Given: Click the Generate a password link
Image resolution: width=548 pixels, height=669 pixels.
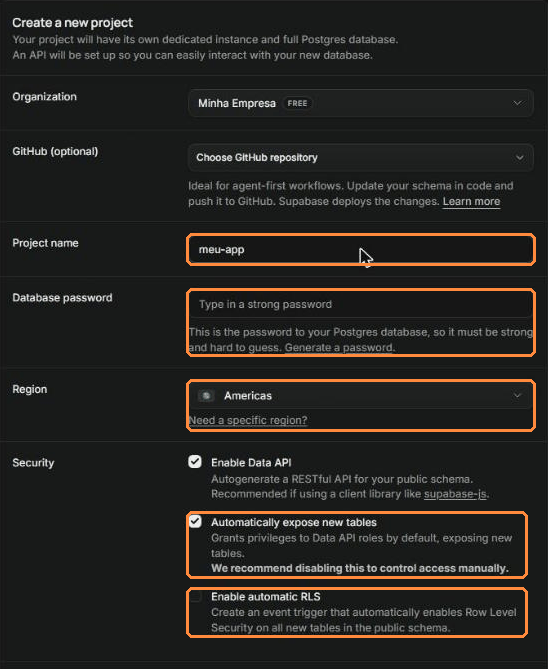Looking at the screenshot, I should (x=339, y=347).
